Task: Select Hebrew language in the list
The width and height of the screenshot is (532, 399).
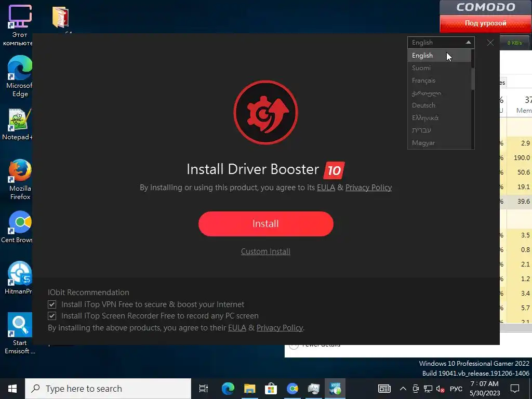Action: [x=439, y=130]
